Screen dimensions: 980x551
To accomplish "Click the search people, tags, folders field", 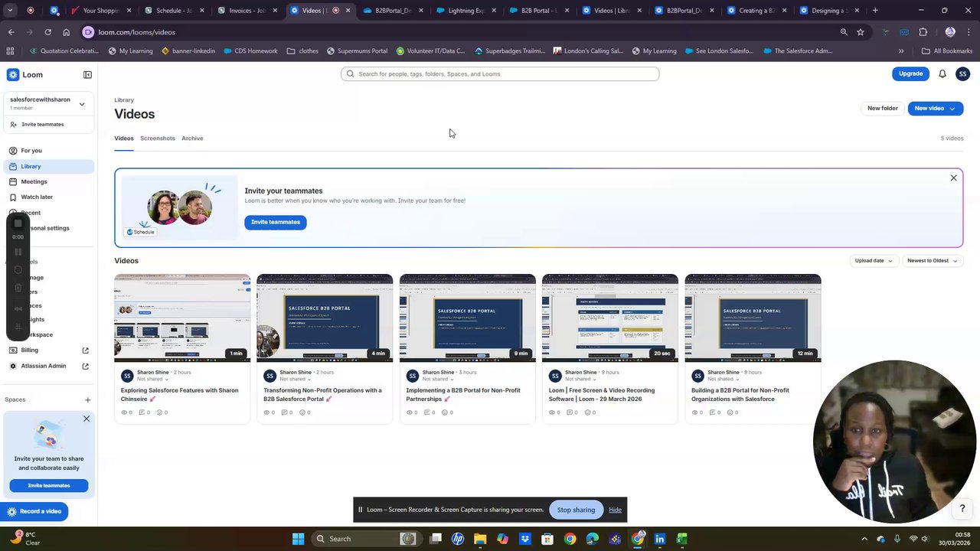I will [500, 73].
